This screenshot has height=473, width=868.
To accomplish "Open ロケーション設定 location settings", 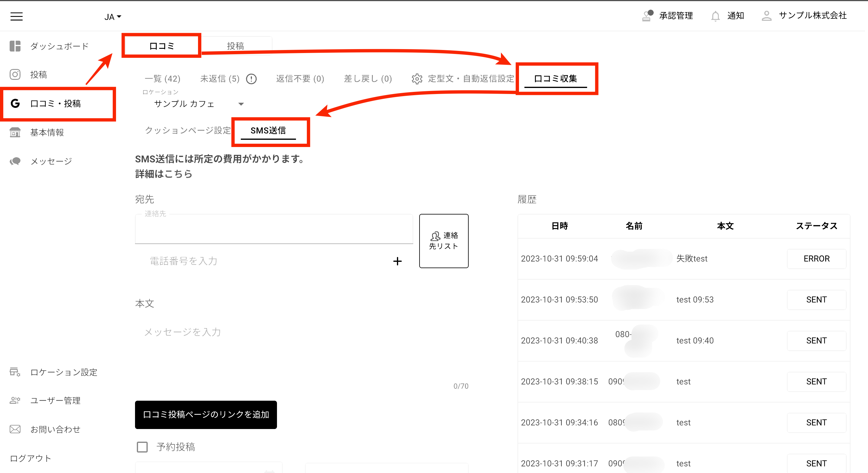I will pyautogui.click(x=63, y=372).
